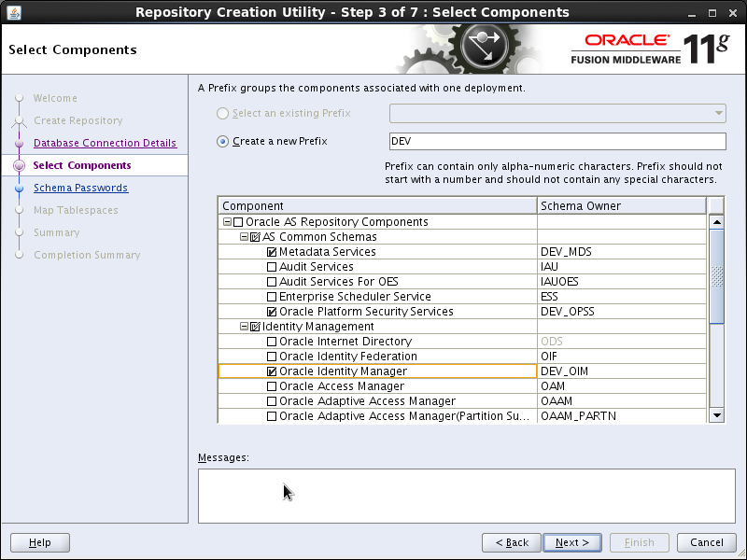Click the scroll-down arrow of the component list

coord(717,416)
